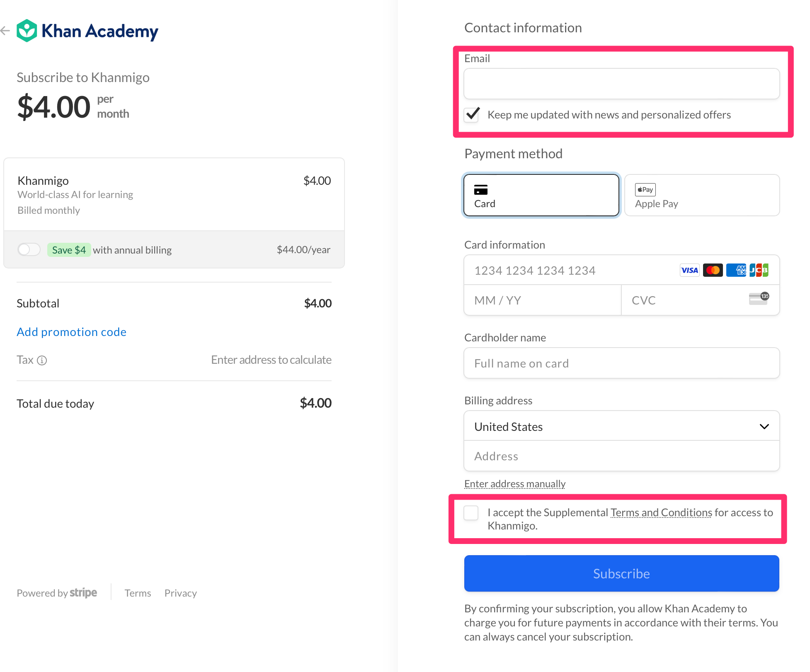This screenshot has height=672, width=810.
Task: Uncheck the news and offers checkbox
Action: coord(472,115)
